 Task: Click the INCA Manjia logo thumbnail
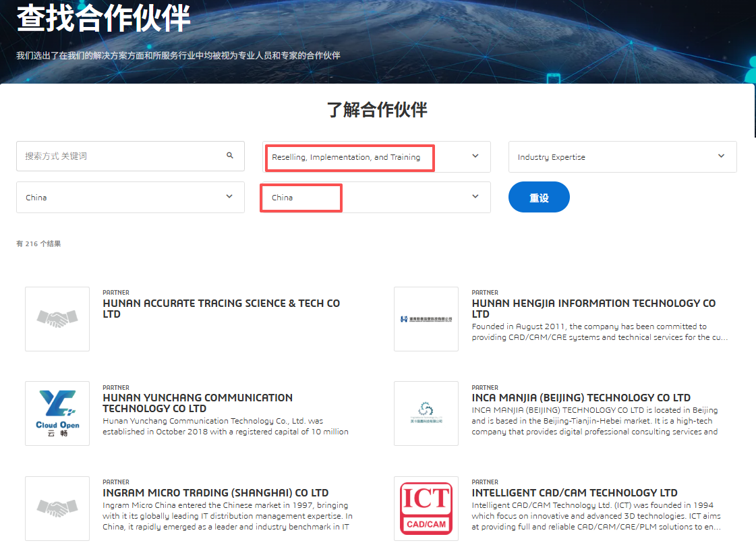[426, 413]
